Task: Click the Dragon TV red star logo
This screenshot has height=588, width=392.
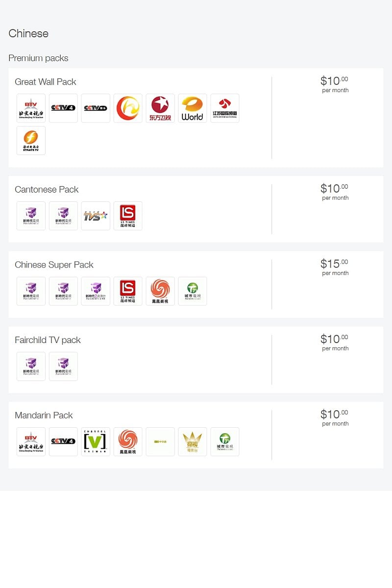Action: tap(160, 108)
